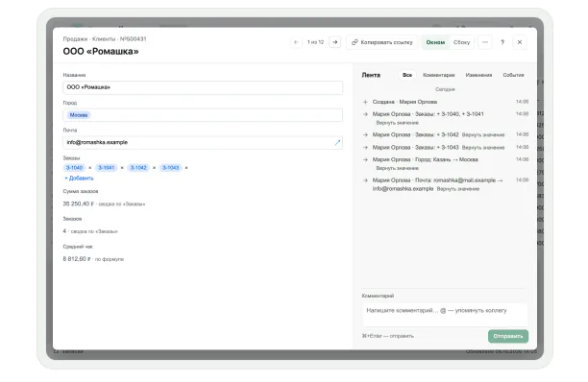588x382 pixels.
Task: Open the Продажи breadcrumb
Action: (x=75, y=39)
